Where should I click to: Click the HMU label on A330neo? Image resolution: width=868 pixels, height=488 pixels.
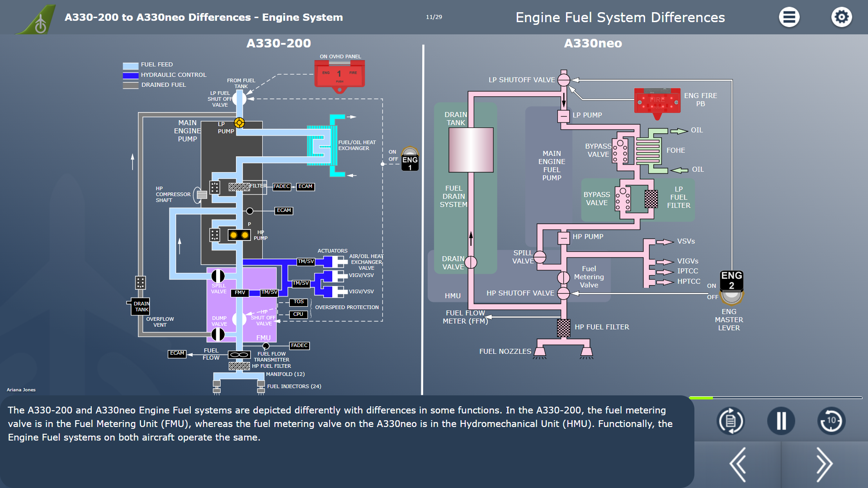point(453,296)
